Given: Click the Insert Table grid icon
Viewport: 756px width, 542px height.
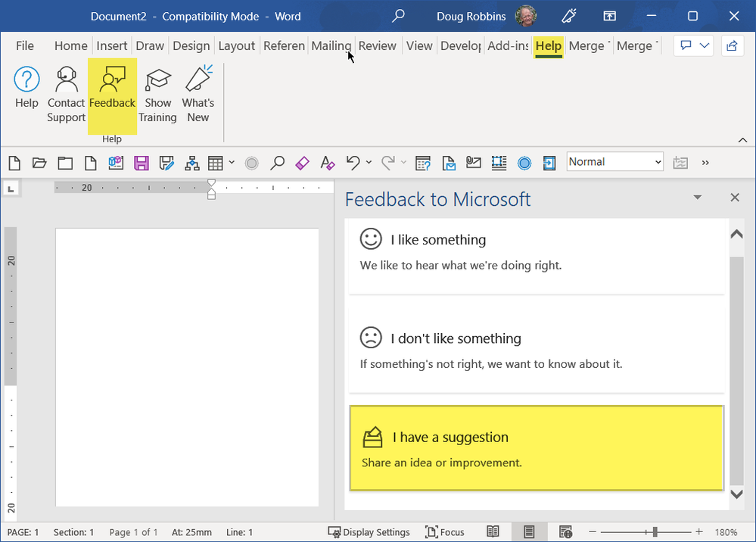Looking at the screenshot, I should pos(216,163).
